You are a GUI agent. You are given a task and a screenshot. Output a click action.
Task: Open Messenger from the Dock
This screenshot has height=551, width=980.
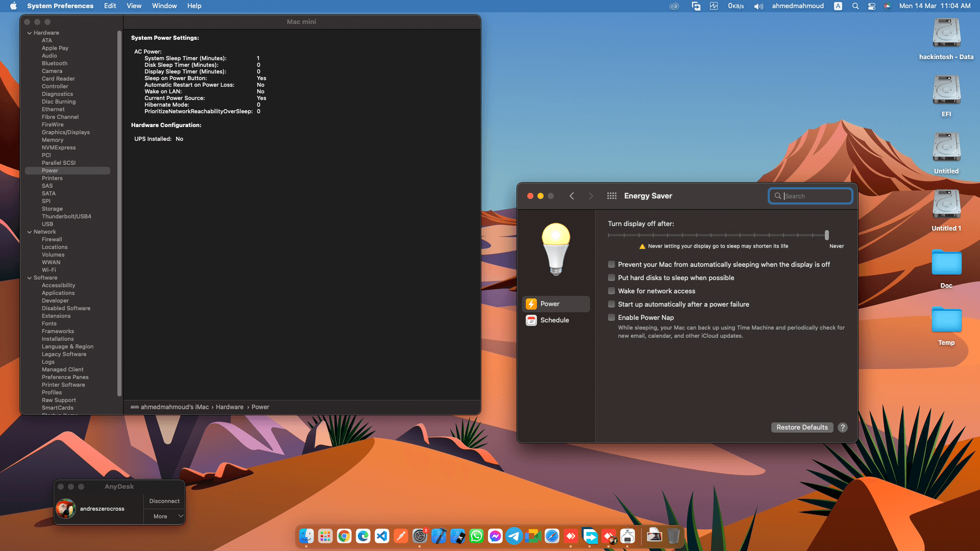click(495, 536)
